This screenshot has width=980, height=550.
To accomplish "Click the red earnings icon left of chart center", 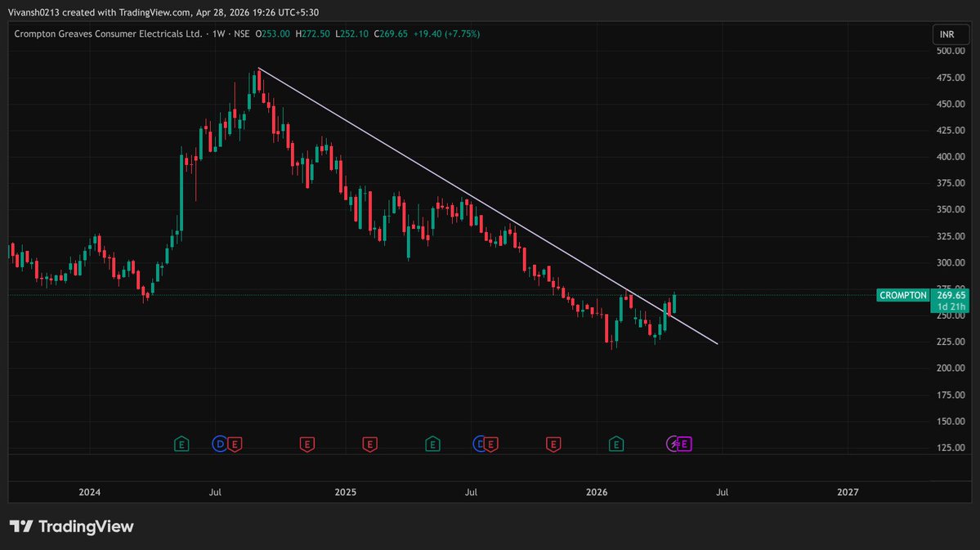I will pyautogui.click(x=307, y=444).
